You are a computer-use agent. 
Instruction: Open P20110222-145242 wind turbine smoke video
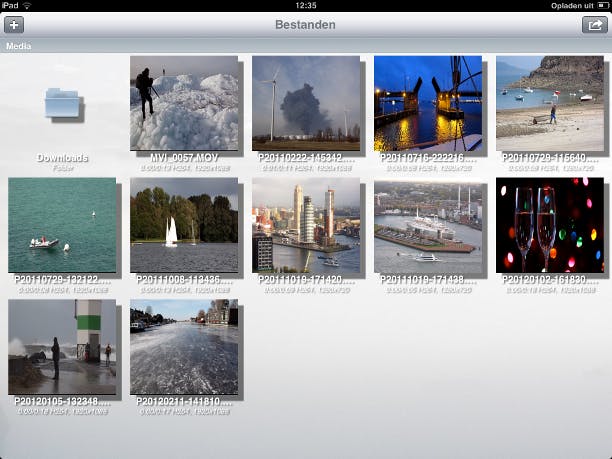pyautogui.click(x=306, y=103)
